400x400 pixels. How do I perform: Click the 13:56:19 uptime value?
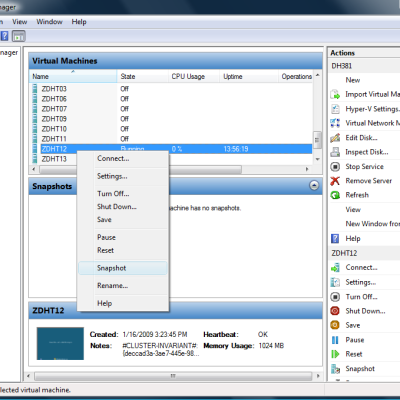pyautogui.click(x=236, y=149)
